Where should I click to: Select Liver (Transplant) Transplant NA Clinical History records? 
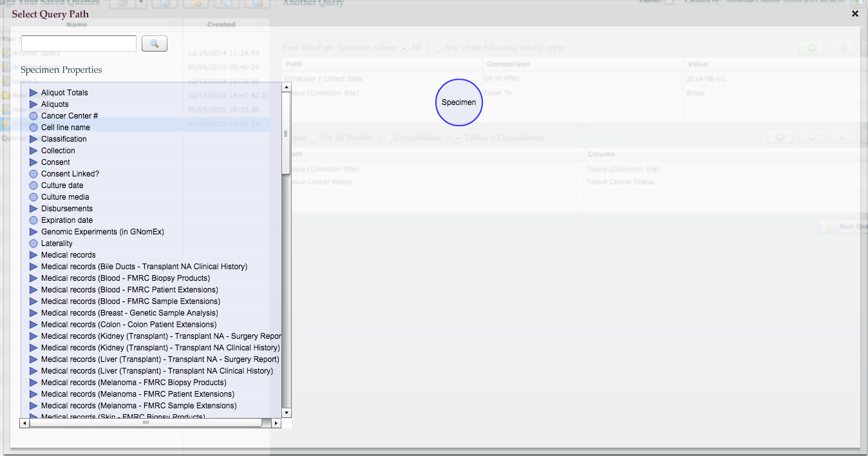(157, 371)
